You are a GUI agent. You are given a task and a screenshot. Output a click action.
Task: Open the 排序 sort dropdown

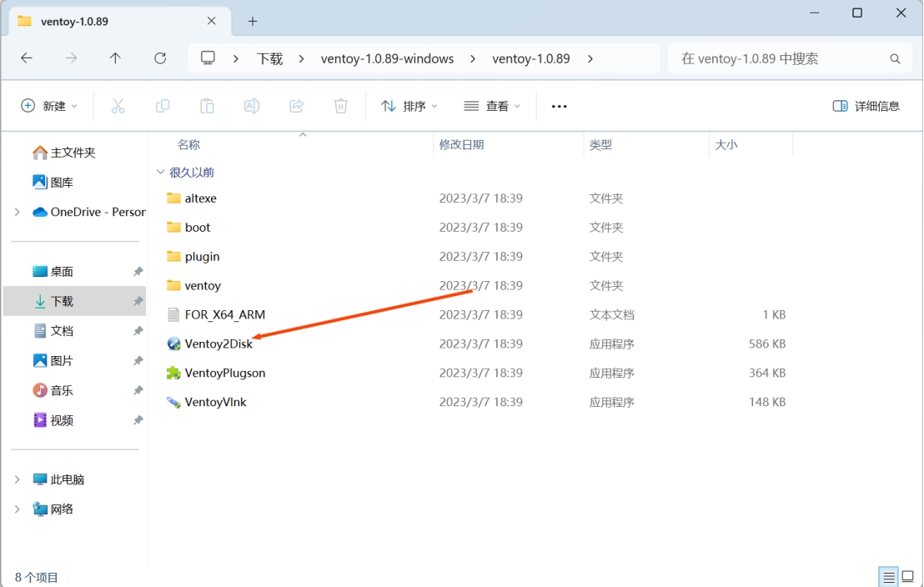[x=409, y=106]
